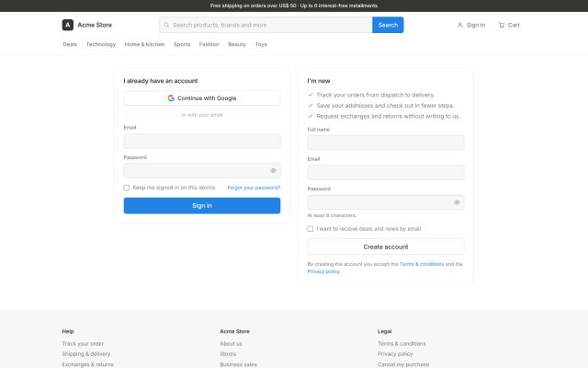Browse the Fashion category
The height and width of the screenshot is (368, 588).
coord(209,44)
